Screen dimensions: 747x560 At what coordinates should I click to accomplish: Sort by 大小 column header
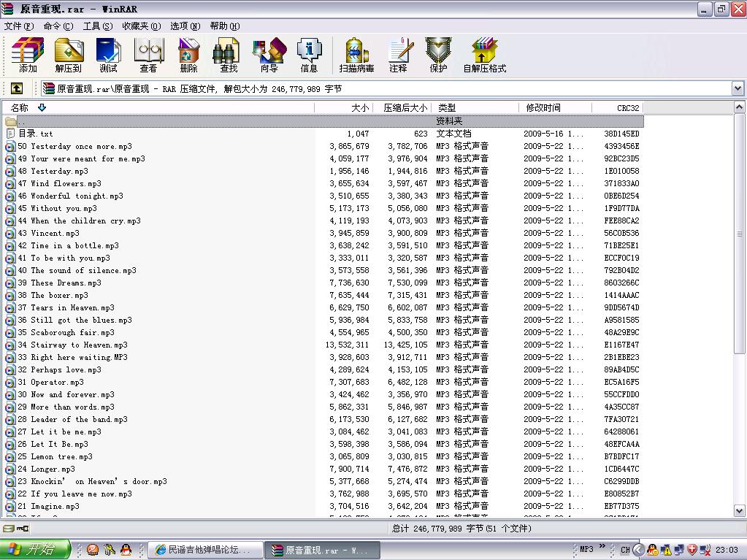pyautogui.click(x=343, y=107)
